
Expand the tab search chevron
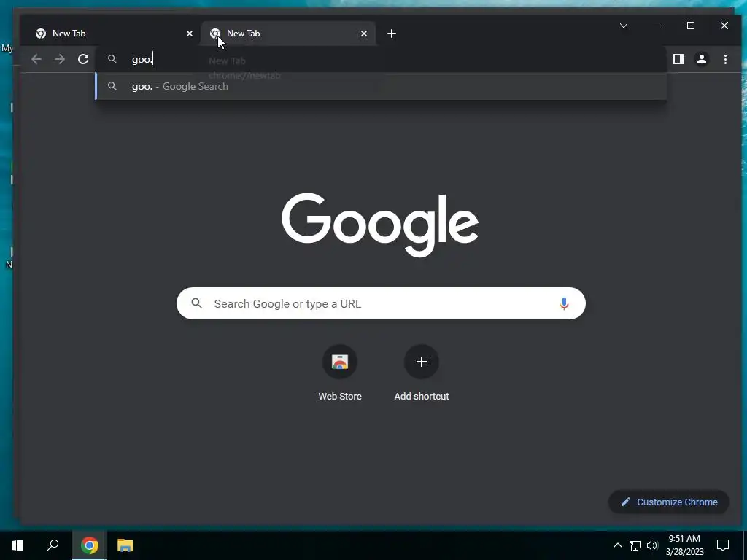point(624,26)
